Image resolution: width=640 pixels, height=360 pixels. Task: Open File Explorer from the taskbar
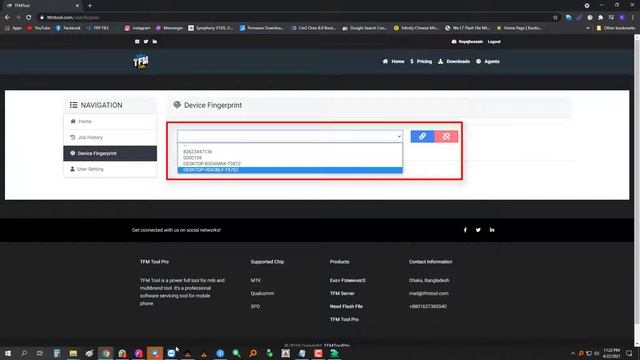(x=73, y=353)
